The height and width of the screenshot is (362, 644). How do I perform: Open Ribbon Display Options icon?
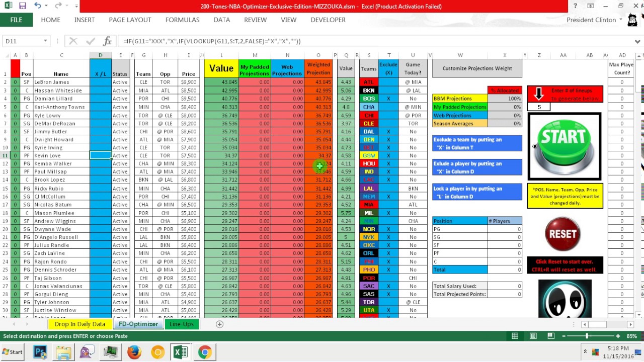[590, 6]
